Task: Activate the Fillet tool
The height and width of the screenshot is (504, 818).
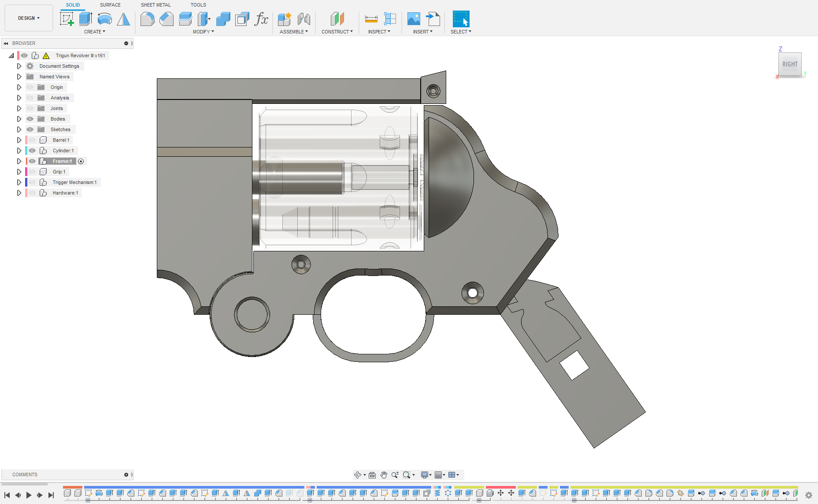Action: point(147,19)
